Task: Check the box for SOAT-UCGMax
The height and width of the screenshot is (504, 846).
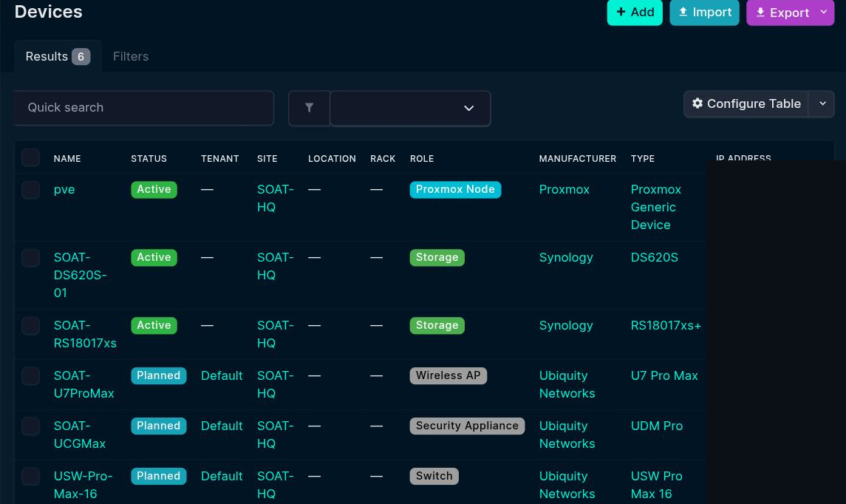Action: (31, 426)
